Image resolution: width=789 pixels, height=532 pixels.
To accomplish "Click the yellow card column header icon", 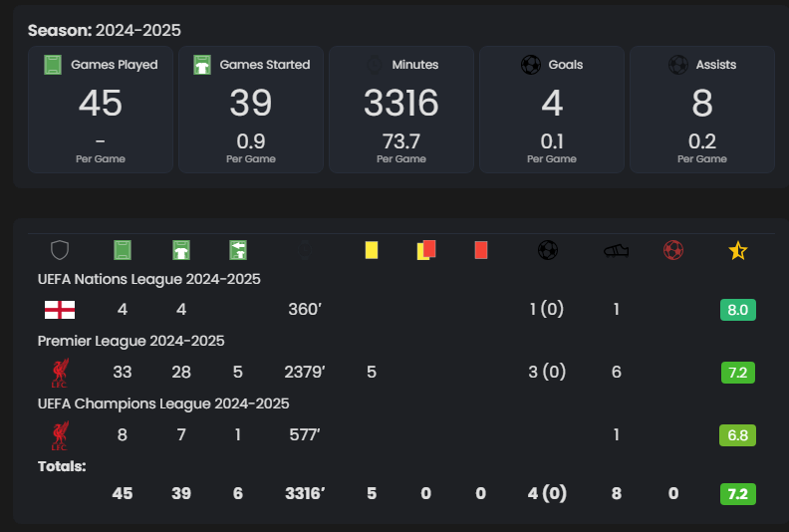I will click(x=372, y=250).
